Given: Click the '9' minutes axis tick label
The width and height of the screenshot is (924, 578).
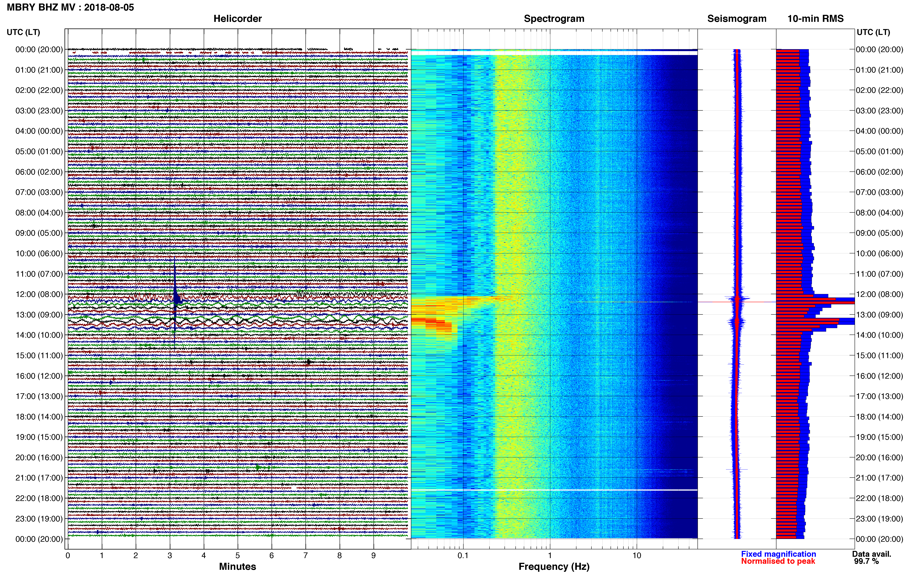Looking at the screenshot, I should click(373, 555).
